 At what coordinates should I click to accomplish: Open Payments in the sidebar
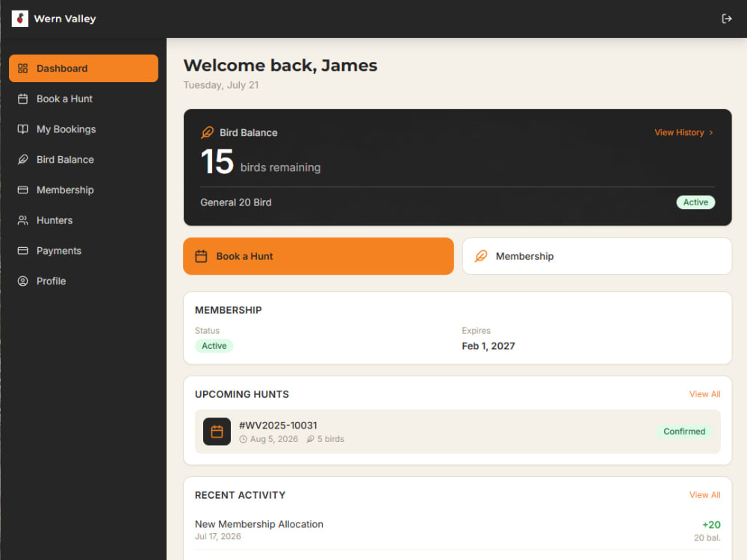(x=84, y=251)
